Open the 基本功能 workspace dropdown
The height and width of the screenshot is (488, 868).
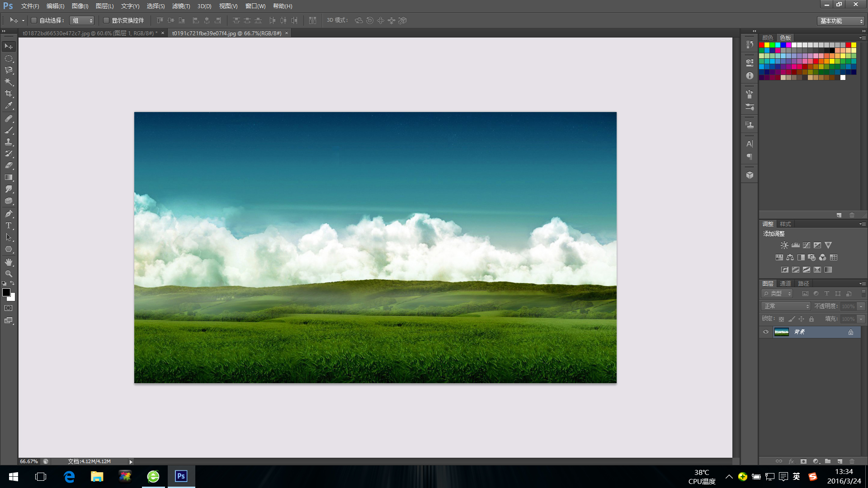pos(841,21)
